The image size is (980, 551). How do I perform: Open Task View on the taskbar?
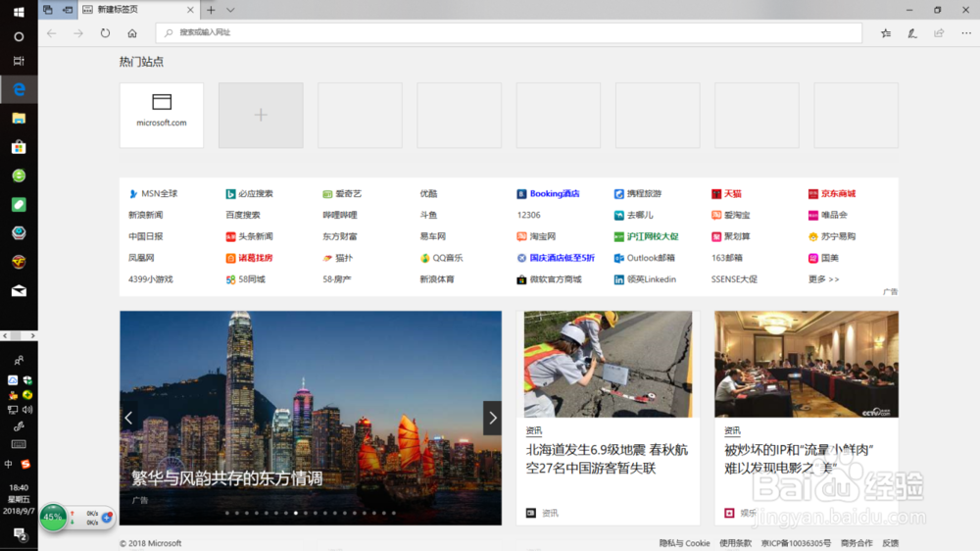(19, 61)
